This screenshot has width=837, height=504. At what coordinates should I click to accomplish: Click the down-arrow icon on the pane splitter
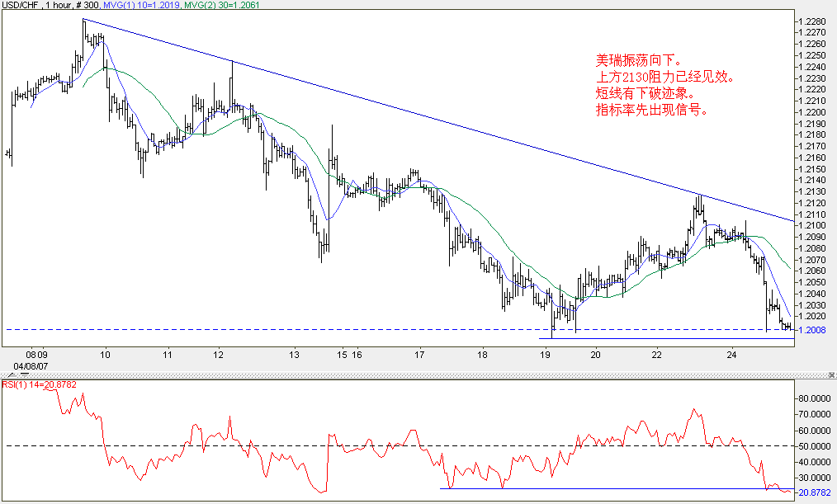tap(25, 375)
